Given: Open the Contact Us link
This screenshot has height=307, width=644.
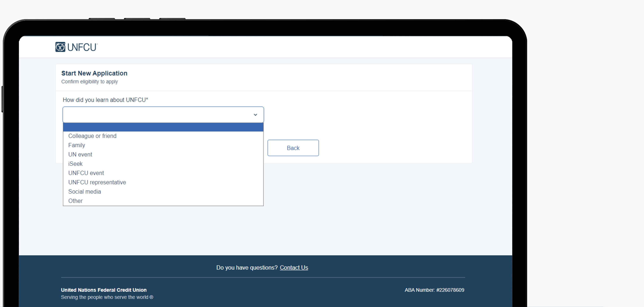Looking at the screenshot, I should tap(294, 267).
